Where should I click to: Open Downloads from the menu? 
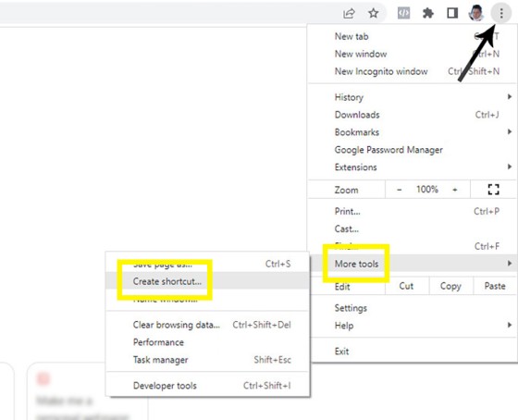pos(412,115)
